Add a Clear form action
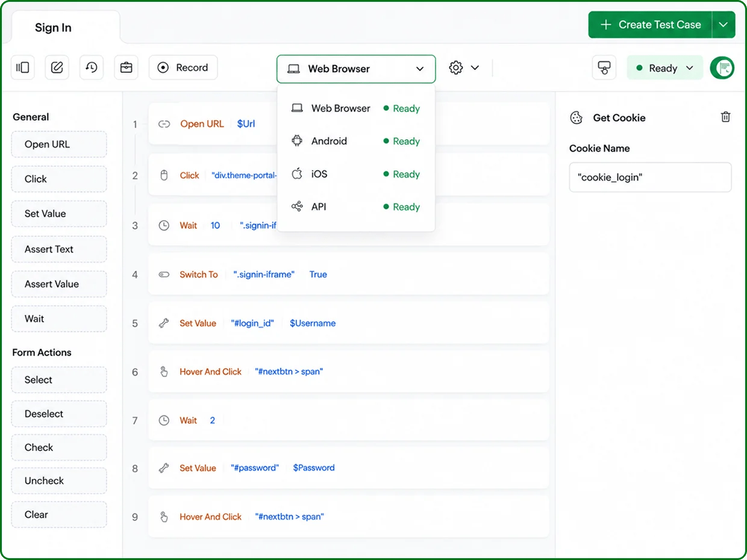Viewport: 747px width, 560px height. (59, 515)
